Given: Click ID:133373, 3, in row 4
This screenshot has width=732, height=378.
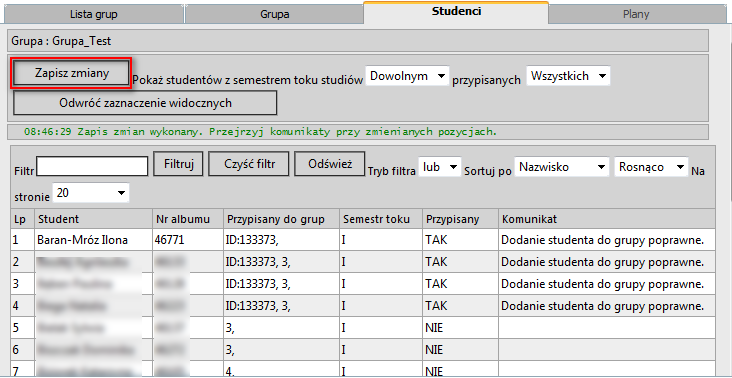Looking at the screenshot, I should (258, 306).
